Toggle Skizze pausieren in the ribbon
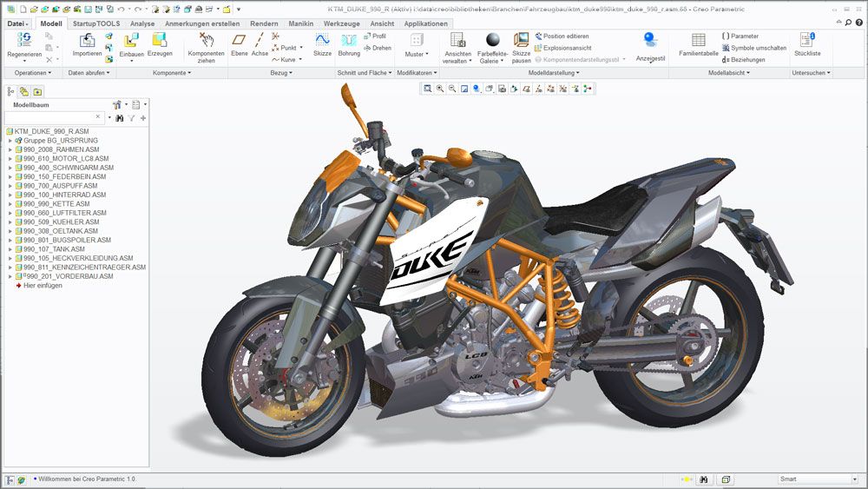 coord(521,40)
